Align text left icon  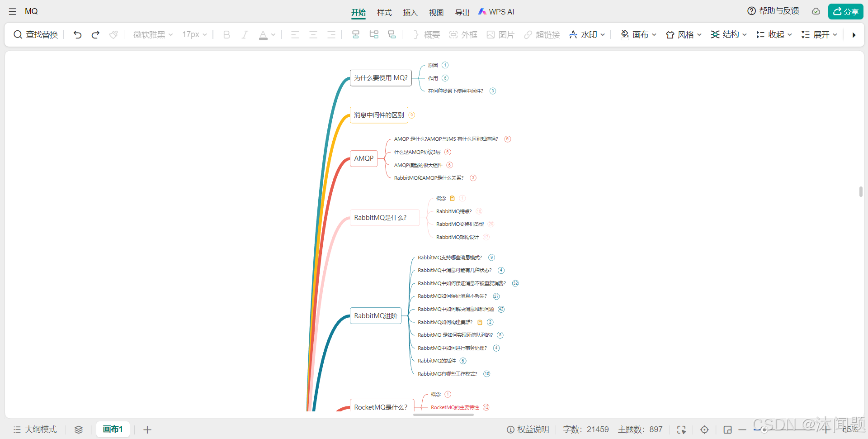pyautogui.click(x=295, y=35)
